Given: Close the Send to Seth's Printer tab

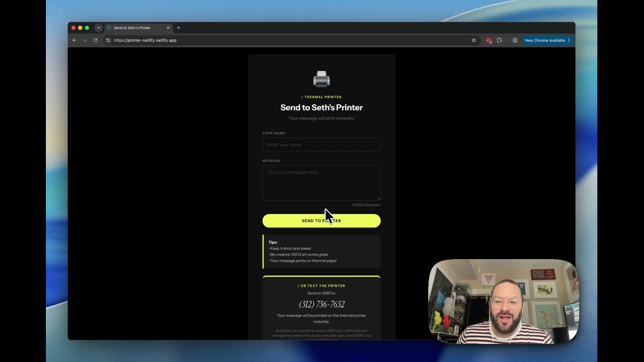Looking at the screenshot, I should 168,28.
